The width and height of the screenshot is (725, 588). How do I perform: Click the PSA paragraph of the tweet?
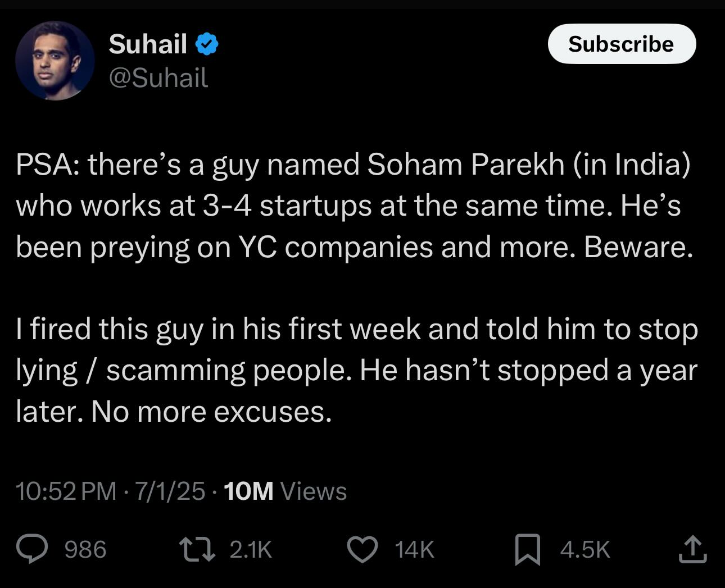354,206
